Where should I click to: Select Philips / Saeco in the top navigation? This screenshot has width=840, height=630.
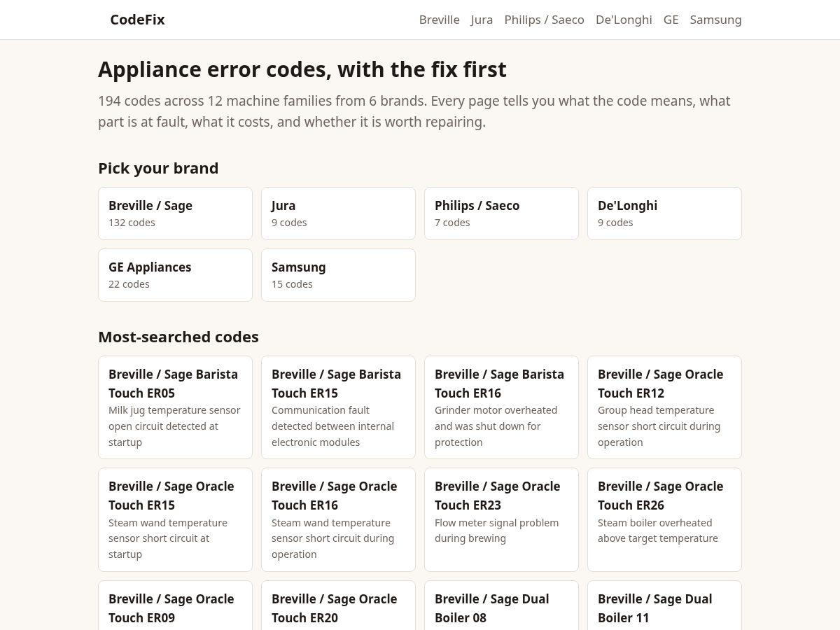coord(544,20)
